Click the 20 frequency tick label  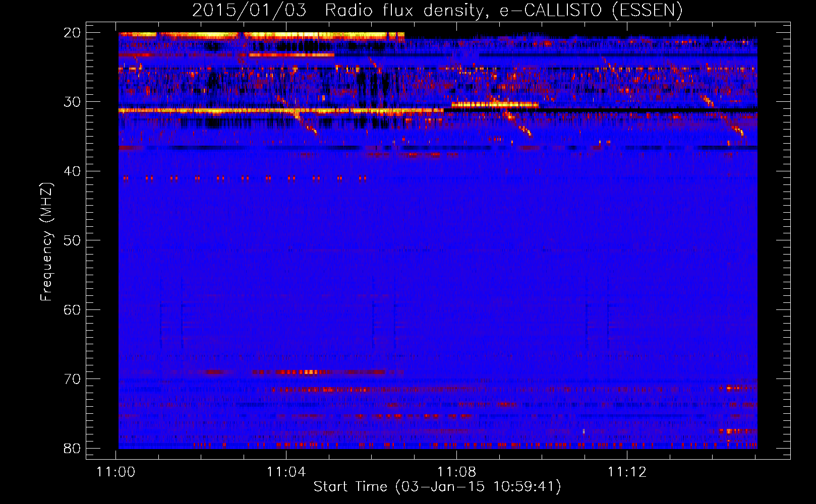[x=72, y=33]
